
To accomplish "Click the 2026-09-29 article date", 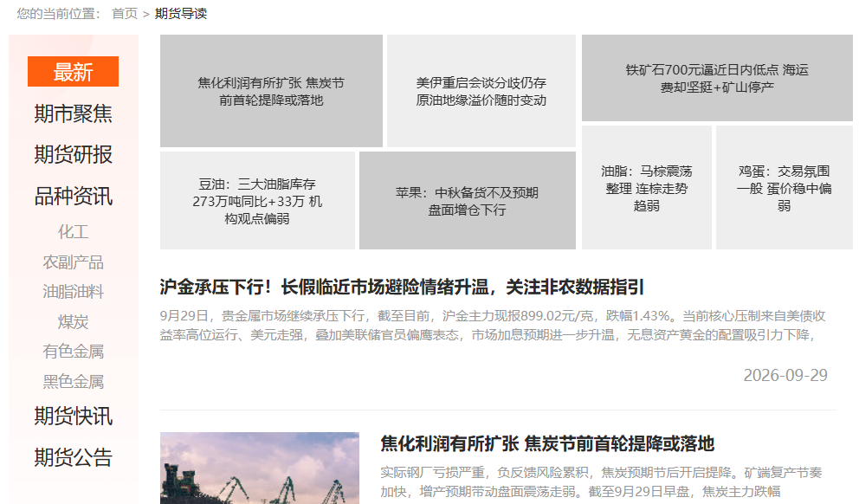I will tap(785, 375).
